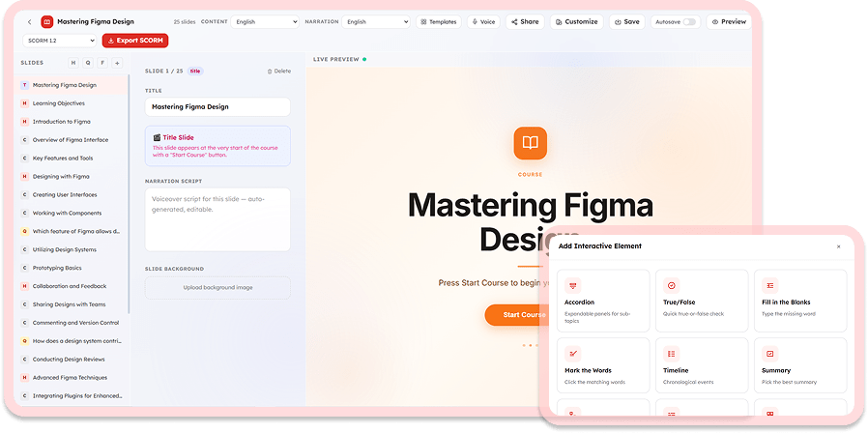This screenshot has height=433, width=868.
Task: Click the slides list scrollbar
Action: point(129,194)
